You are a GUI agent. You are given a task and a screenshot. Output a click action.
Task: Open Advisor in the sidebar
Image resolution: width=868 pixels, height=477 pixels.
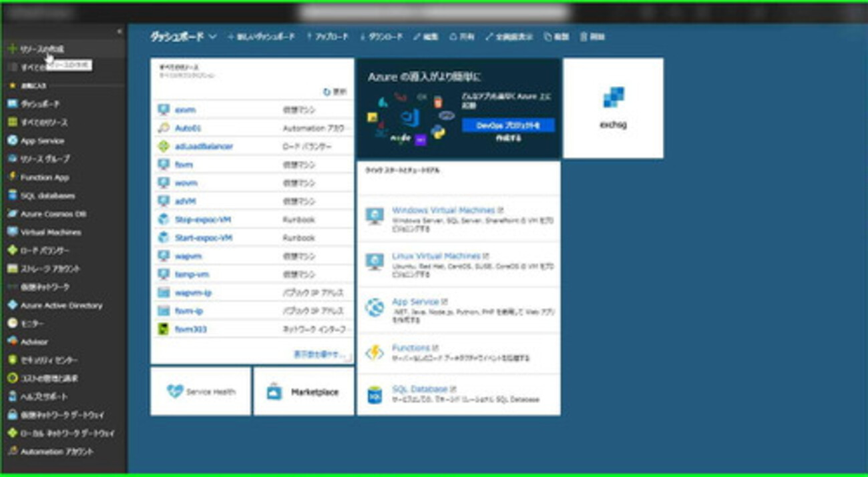34,342
